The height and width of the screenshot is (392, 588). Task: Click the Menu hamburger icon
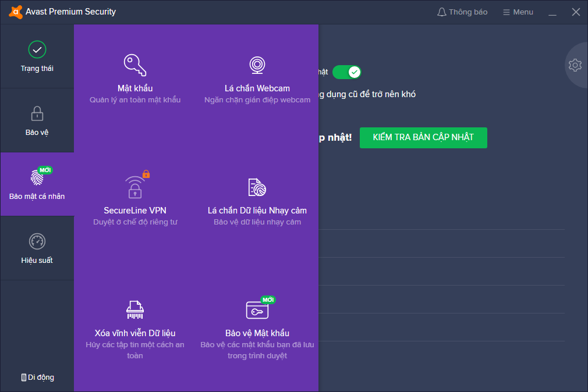coord(506,12)
